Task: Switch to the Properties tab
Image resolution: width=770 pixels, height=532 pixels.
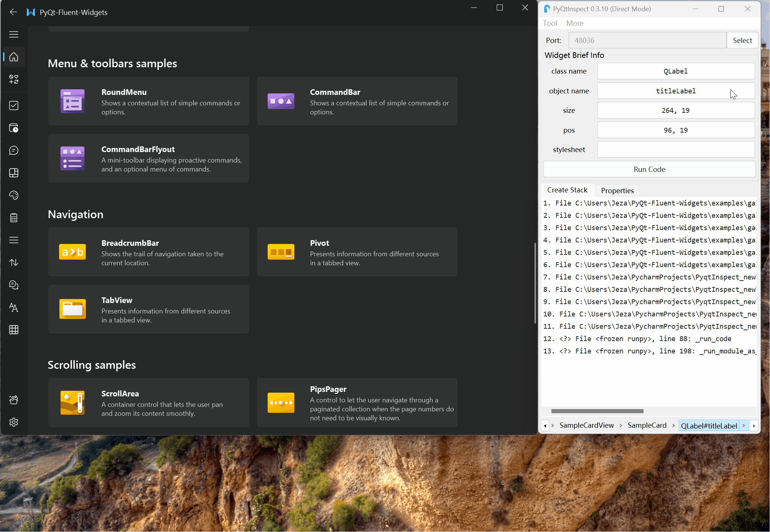Action: click(617, 190)
